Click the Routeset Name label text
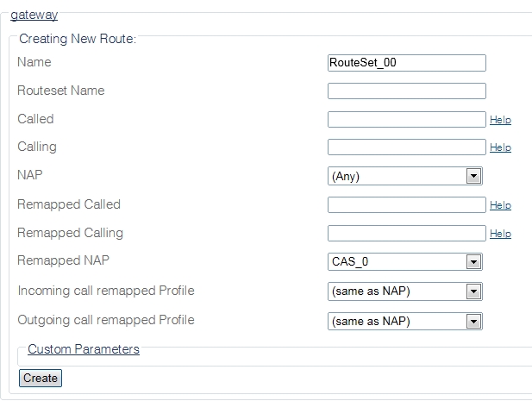Viewport: 532px width, 401px height. [60, 91]
